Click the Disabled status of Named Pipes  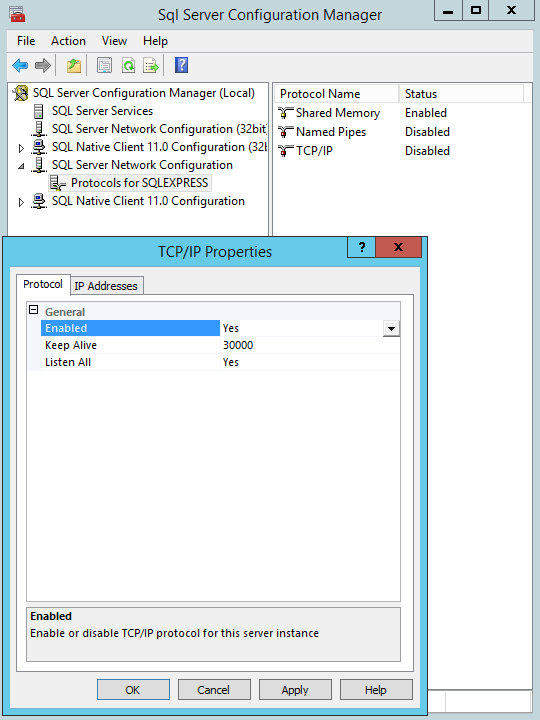click(427, 132)
